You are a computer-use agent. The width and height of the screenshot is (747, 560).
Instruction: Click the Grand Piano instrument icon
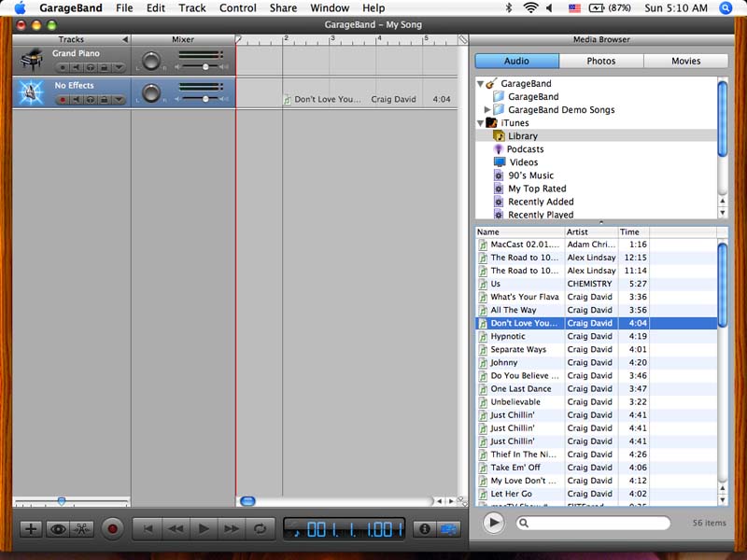point(32,61)
